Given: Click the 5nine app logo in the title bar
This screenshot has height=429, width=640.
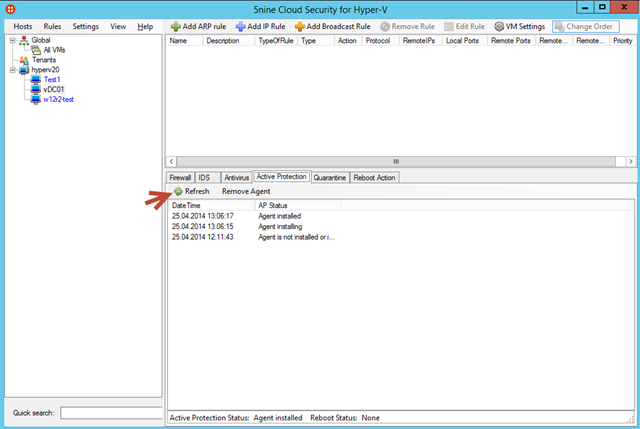Looking at the screenshot, I should click(11, 9).
